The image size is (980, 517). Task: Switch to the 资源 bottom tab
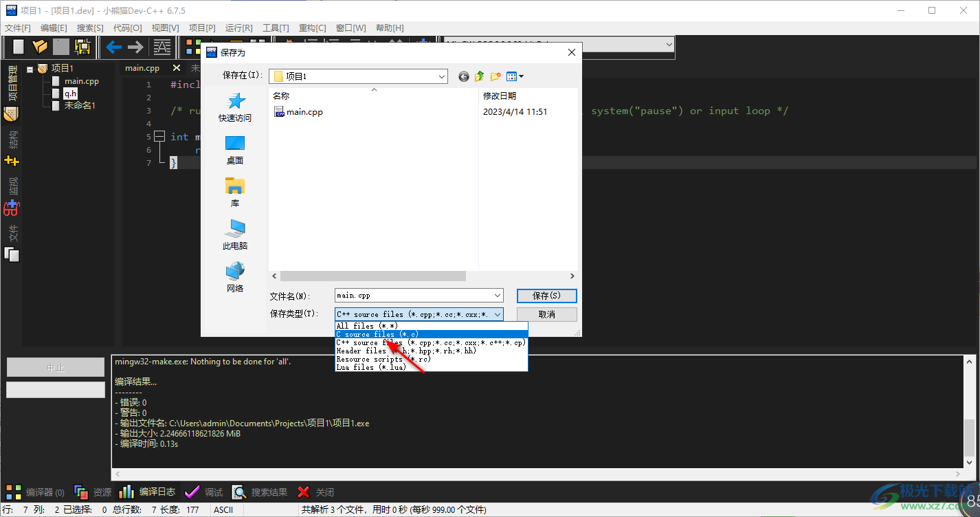(x=93, y=492)
